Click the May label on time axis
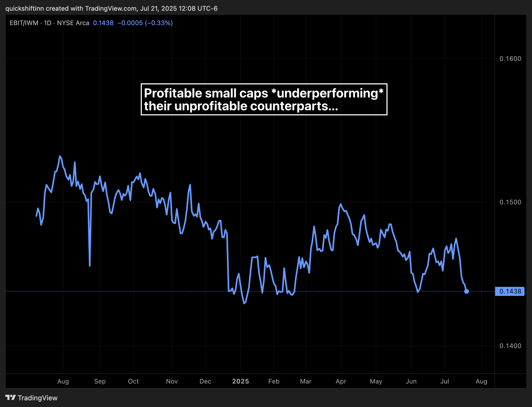 point(376,381)
